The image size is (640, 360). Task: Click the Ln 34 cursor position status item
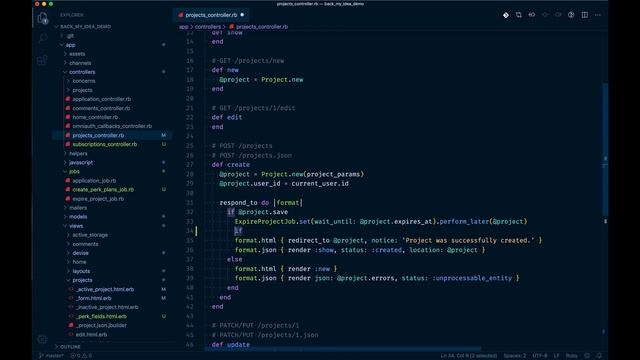click(469, 356)
